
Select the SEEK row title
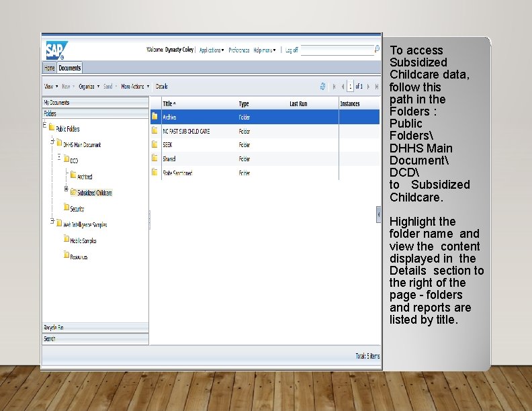(x=167, y=145)
